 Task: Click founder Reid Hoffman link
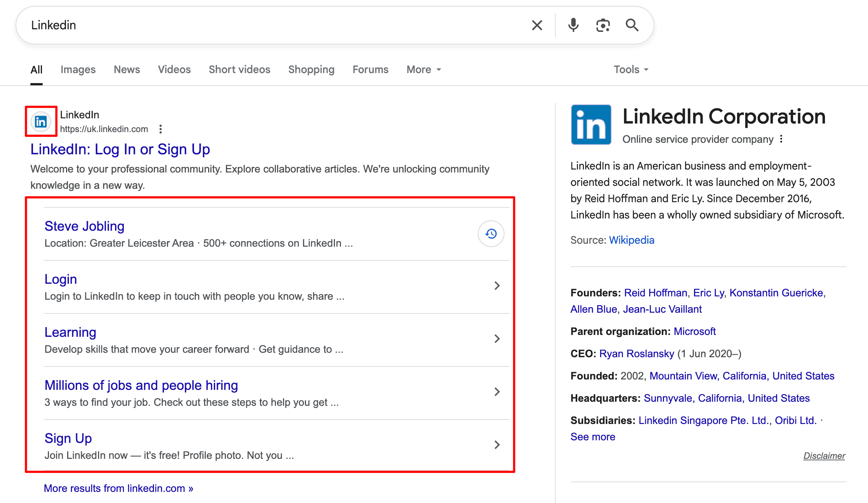(x=656, y=293)
